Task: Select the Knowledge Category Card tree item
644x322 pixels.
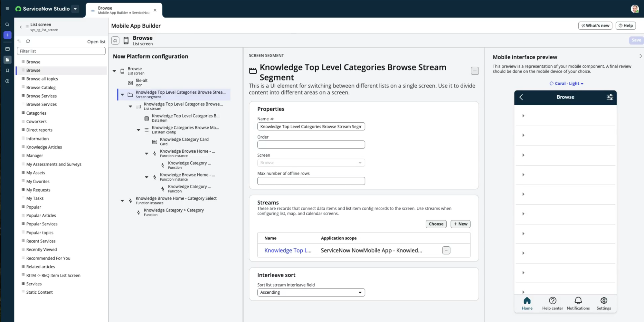Action: coord(184,142)
